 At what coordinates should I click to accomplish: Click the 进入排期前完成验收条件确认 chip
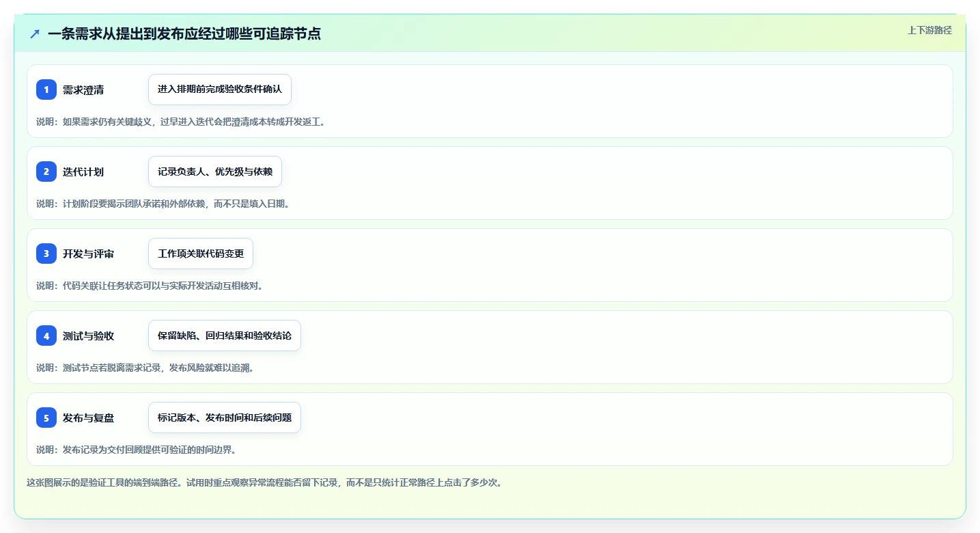click(x=220, y=90)
